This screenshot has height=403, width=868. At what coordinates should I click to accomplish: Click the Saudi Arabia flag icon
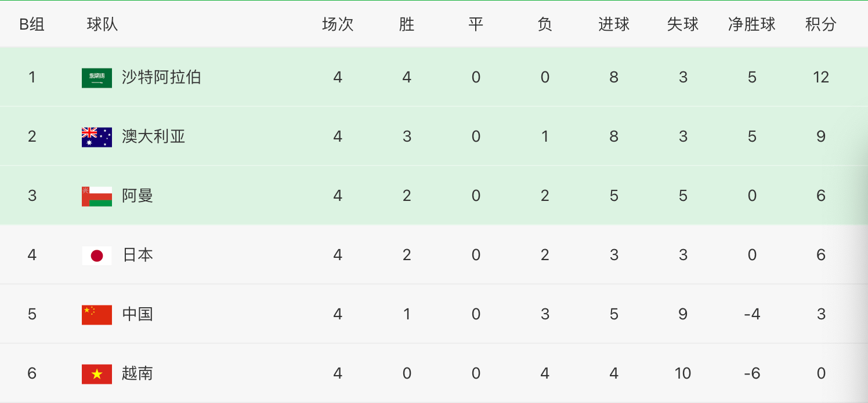tap(97, 78)
